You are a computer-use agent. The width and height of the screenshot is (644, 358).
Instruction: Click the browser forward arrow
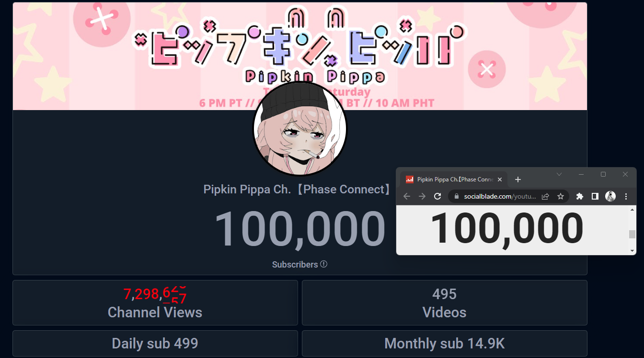click(422, 196)
